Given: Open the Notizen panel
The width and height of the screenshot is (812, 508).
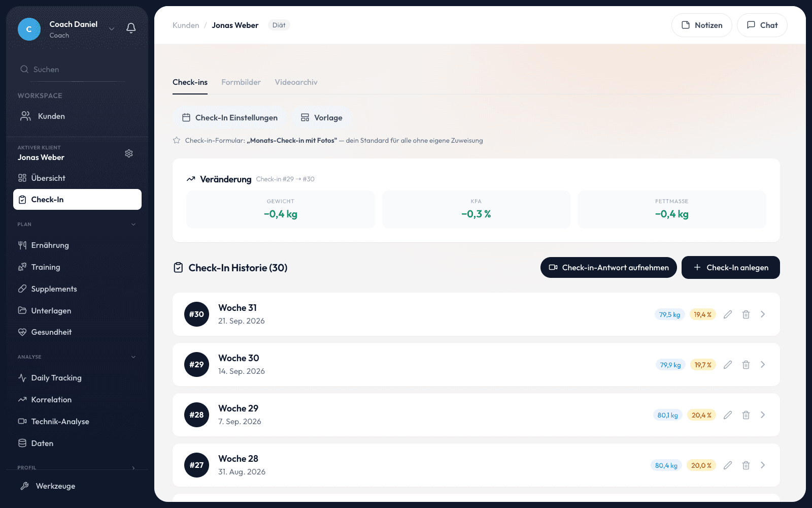Looking at the screenshot, I should (x=702, y=25).
